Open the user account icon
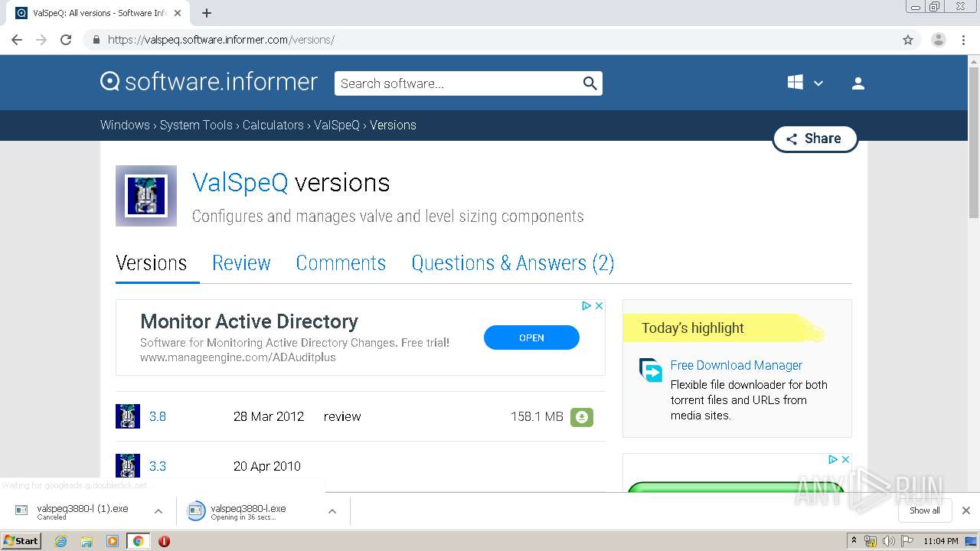The image size is (980, 551). [x=858, y=83]
